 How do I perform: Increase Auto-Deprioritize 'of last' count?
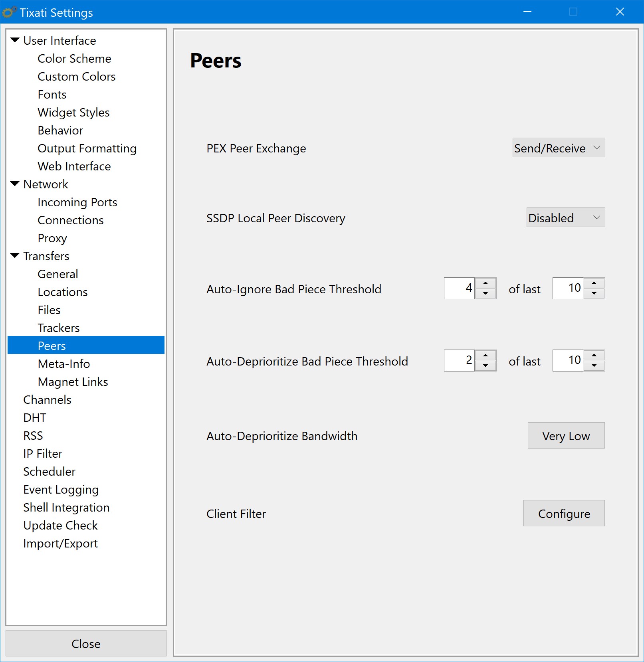click(594, 355)
